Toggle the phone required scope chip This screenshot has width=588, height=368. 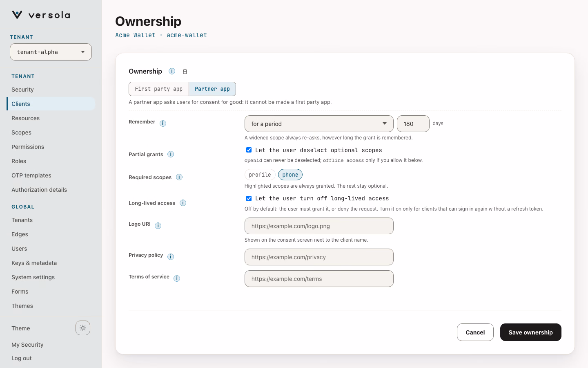[x=290, y=175]
